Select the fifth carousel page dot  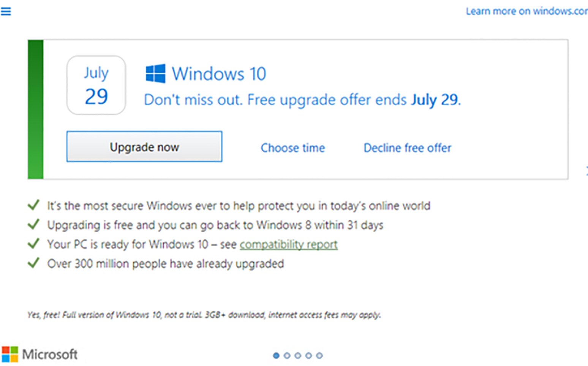tap(319, 356)
